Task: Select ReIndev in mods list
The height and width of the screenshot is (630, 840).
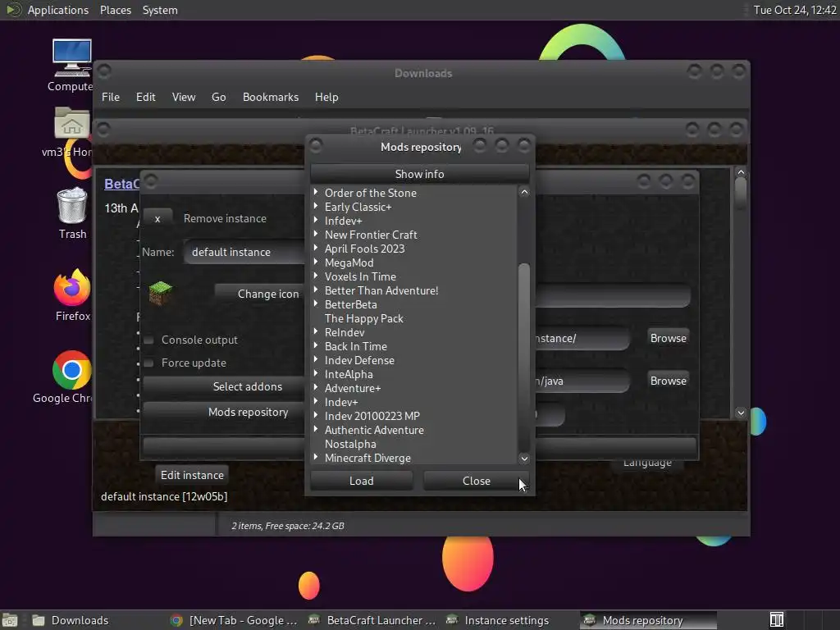Action: tap(345, 333)
